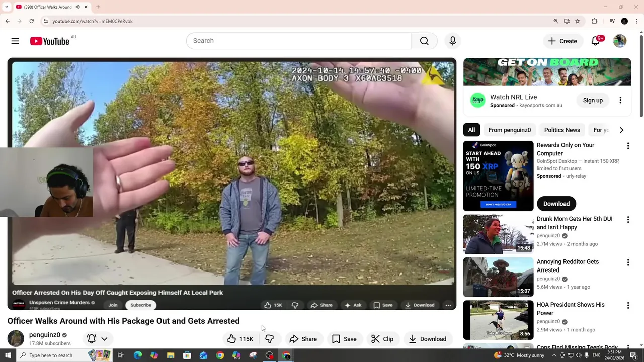644x362 pixels.
Task: Open File Explorer from the taskbar
Action: [x=171, y=355]
